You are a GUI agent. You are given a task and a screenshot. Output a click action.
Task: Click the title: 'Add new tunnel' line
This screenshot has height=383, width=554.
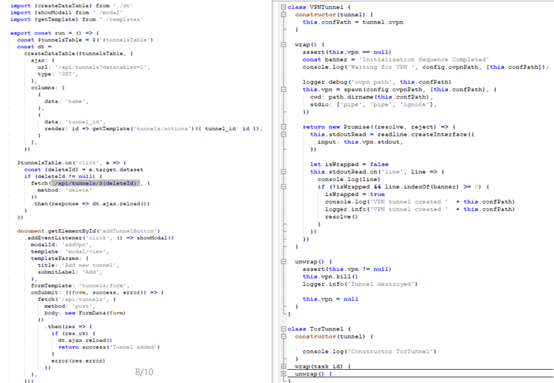(78, 265)
